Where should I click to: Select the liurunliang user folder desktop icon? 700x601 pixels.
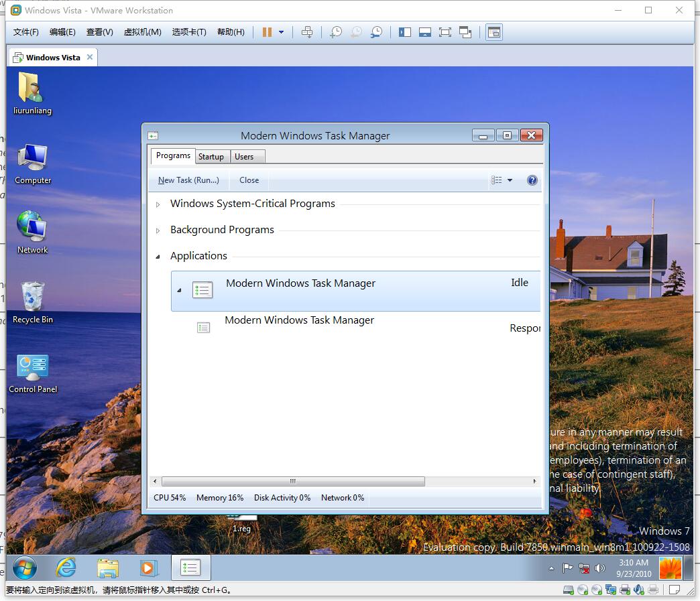tap(32, 94)
